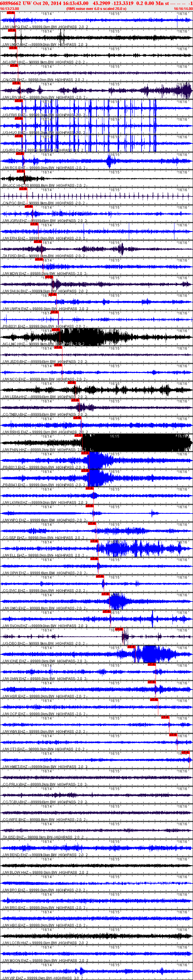Click the 'CC TMBU BHZ' trace label

pos(15,415)
